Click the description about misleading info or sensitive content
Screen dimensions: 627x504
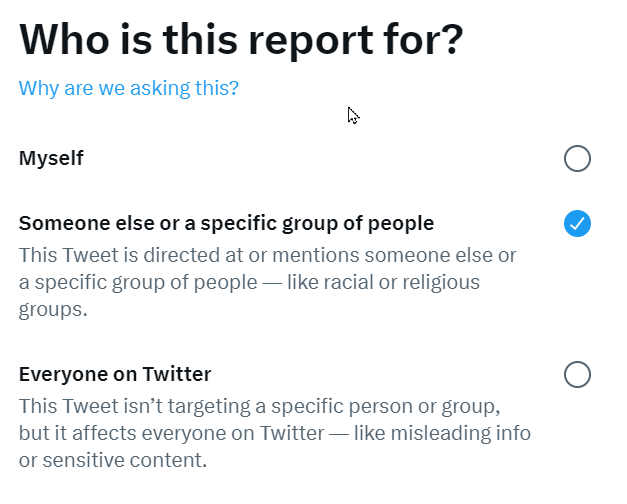coord(275,433)
